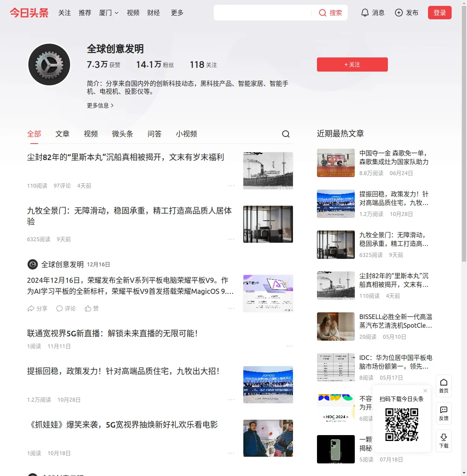Screen dimensions: 467x476
Task: Click the 全球创意发明 profile avatar
Action: 49,65
